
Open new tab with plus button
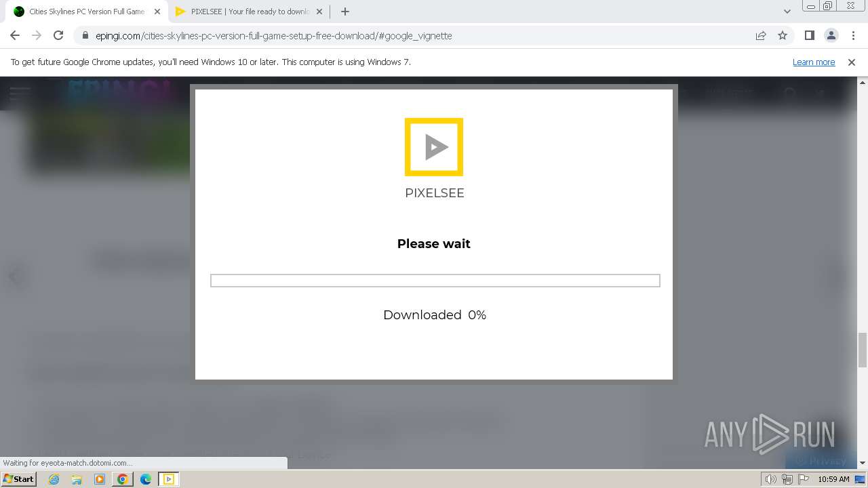tap(345, 12)
